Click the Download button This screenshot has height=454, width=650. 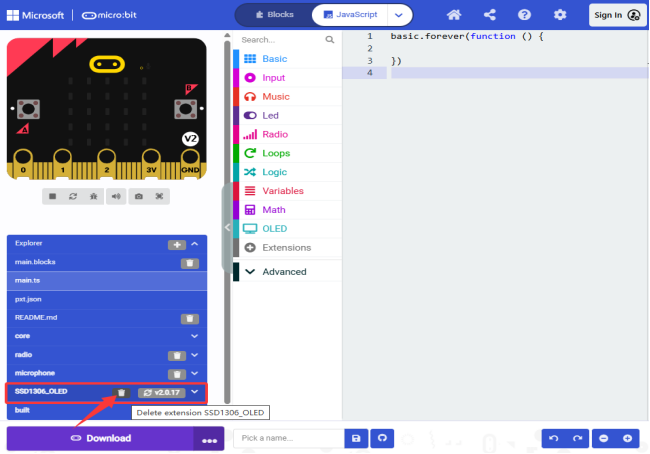click(100, 438)
